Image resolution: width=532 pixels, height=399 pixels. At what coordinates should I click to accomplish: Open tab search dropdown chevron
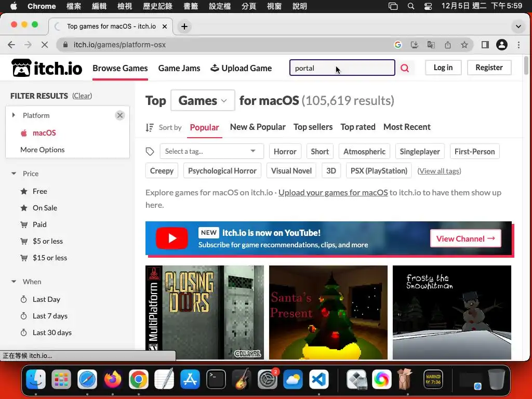tap(518, 26)
